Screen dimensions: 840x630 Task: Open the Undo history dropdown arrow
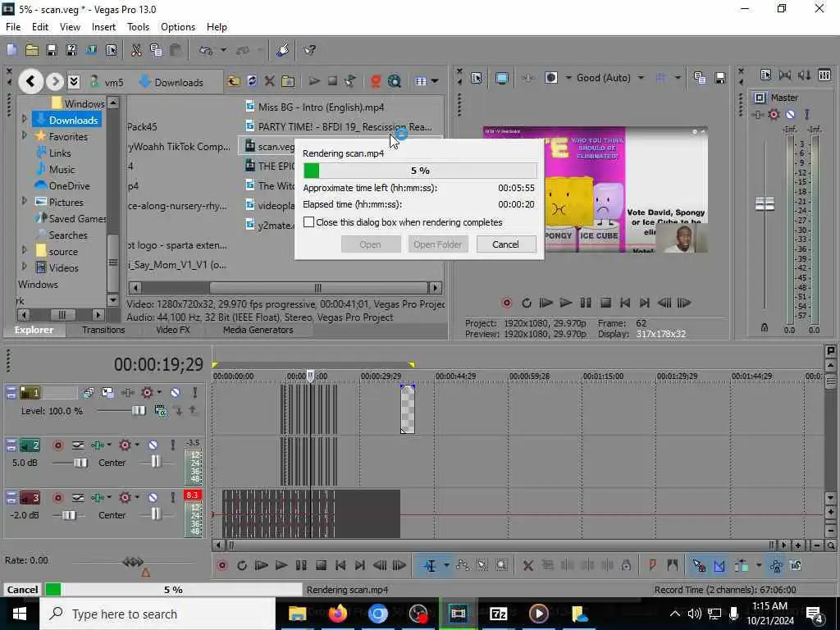pos(223,50)
